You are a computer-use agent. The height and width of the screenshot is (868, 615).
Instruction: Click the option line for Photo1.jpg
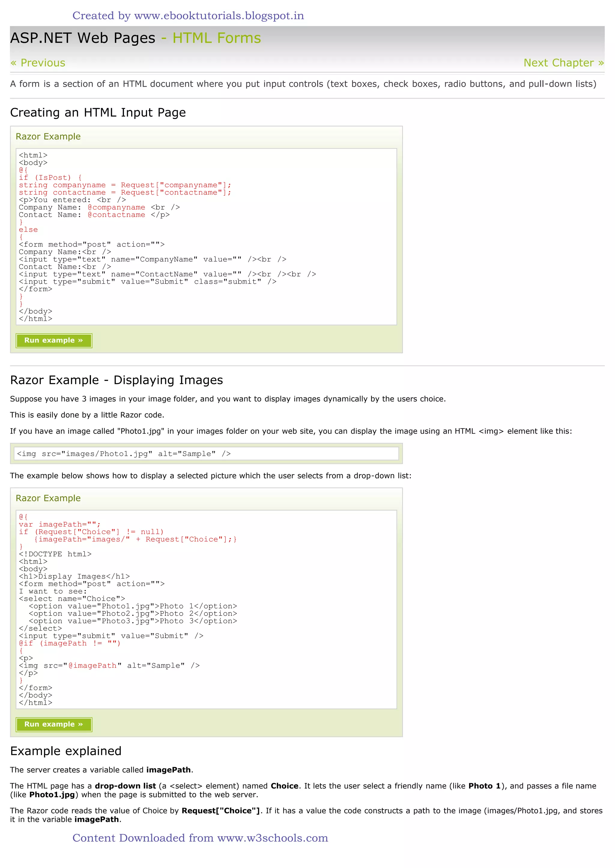[133, 606]
